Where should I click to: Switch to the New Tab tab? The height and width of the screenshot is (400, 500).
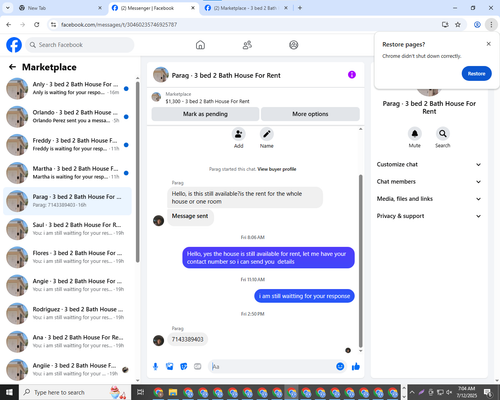click(x=60, y=8)
